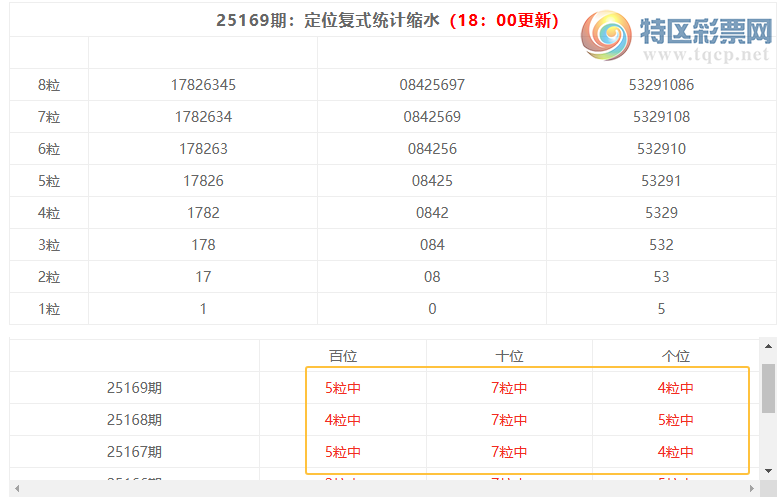Click the red 18：00更新 text in the title
Viewport: 782px width, 501px height.
[503, 21]
